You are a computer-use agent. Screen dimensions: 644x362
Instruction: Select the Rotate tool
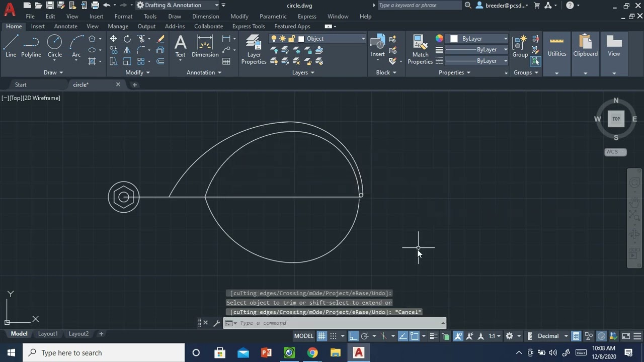click(x=127, y=39)
